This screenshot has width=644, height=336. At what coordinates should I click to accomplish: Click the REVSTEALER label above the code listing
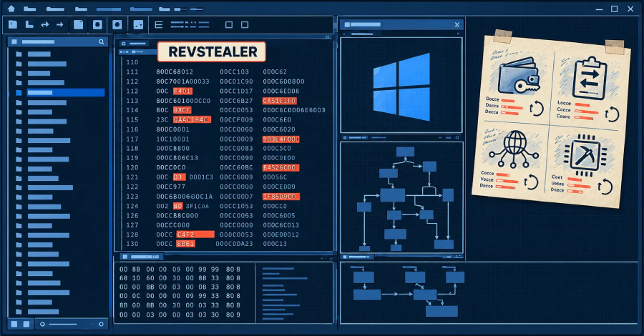click(212, 51)
